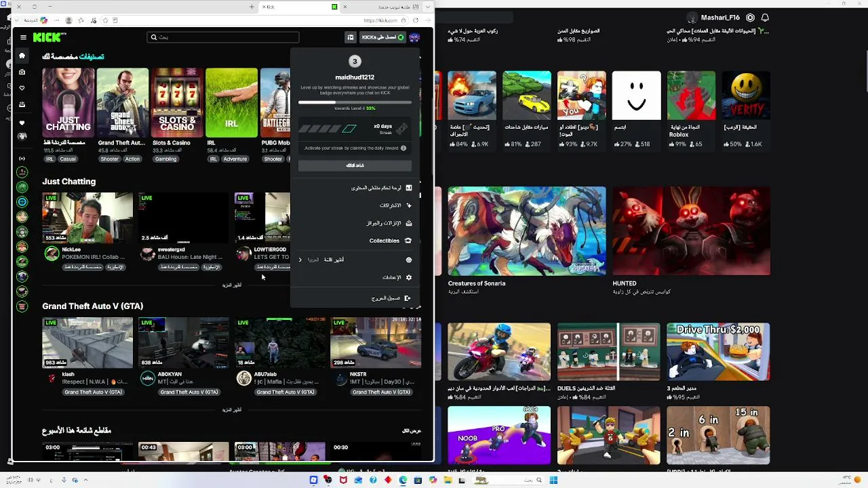Open the IRL category card
Viewport: 868px width, 488px height.
click(231, 102)
